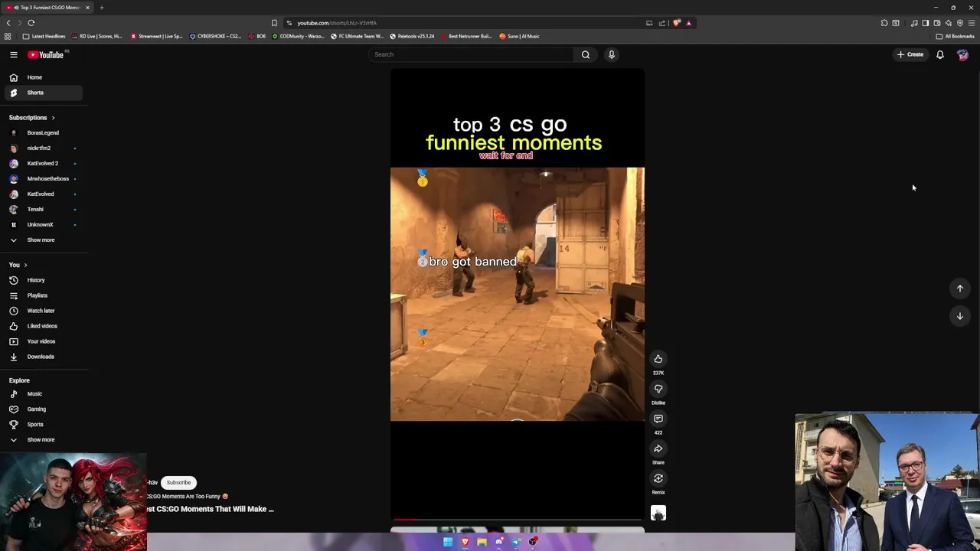Expand the Subscriptions section
This screenshot has width=980, height=551.
click(x=31, y=118)
